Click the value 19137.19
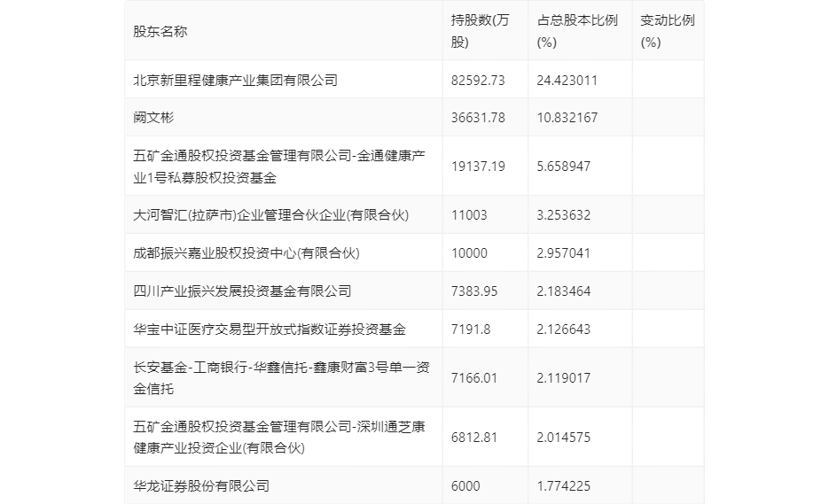Screen dimensions: 829x504 click(x=478, y=167)
